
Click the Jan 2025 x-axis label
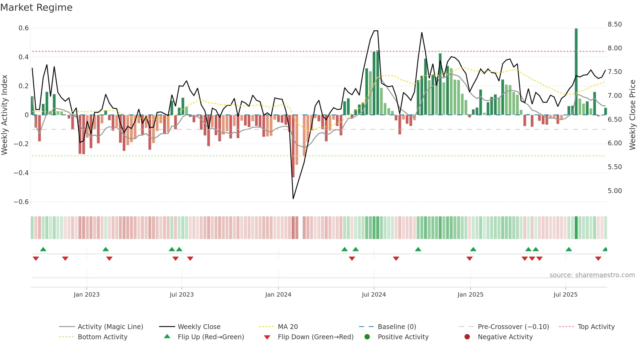point(470,295)
